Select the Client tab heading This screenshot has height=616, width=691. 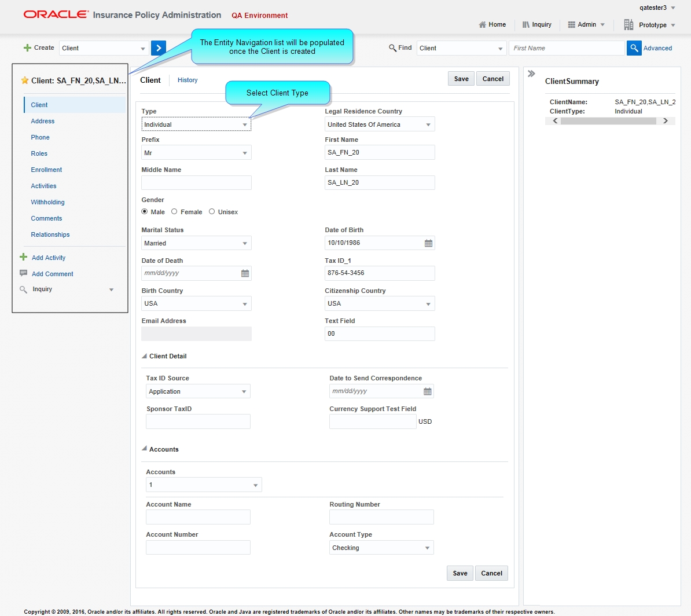tap(150, 80)
